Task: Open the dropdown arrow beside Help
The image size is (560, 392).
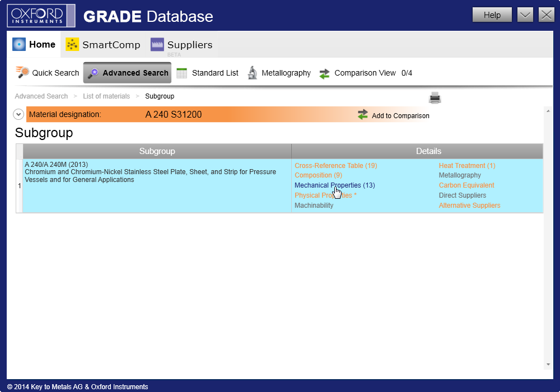Action: coord(525,15)
